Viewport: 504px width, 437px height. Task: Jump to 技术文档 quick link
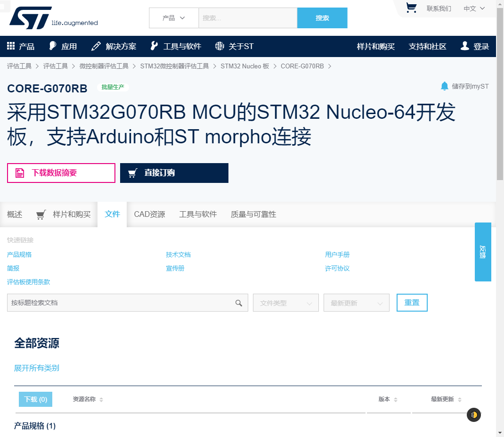point(178,255)
